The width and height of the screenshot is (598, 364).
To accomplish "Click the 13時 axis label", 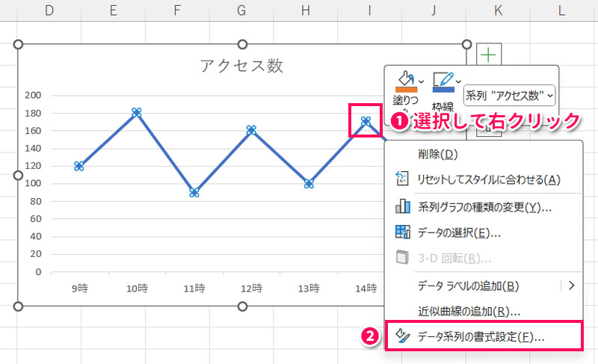I will (x=309, y=289).
